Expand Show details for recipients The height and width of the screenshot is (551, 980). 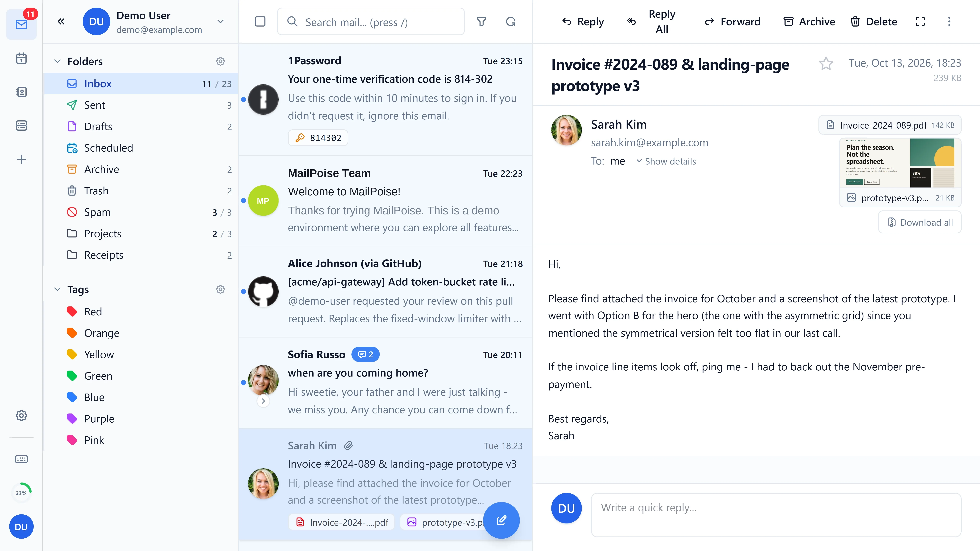point(666,161)
